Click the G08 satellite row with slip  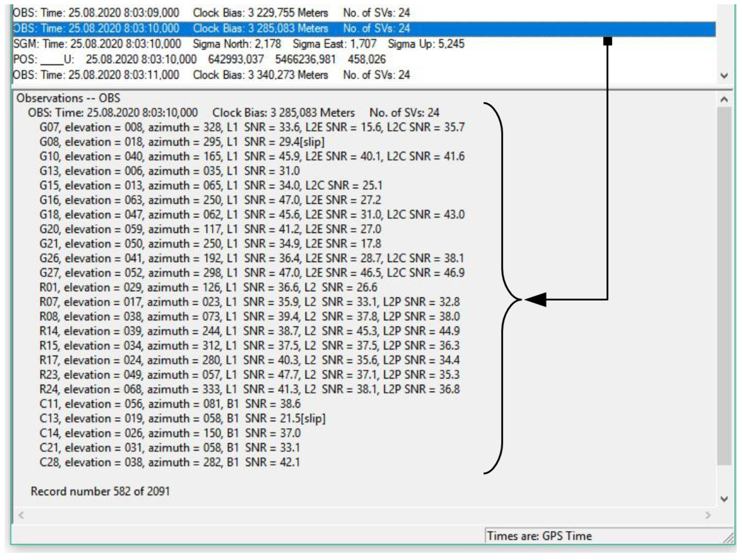point(182,142)
